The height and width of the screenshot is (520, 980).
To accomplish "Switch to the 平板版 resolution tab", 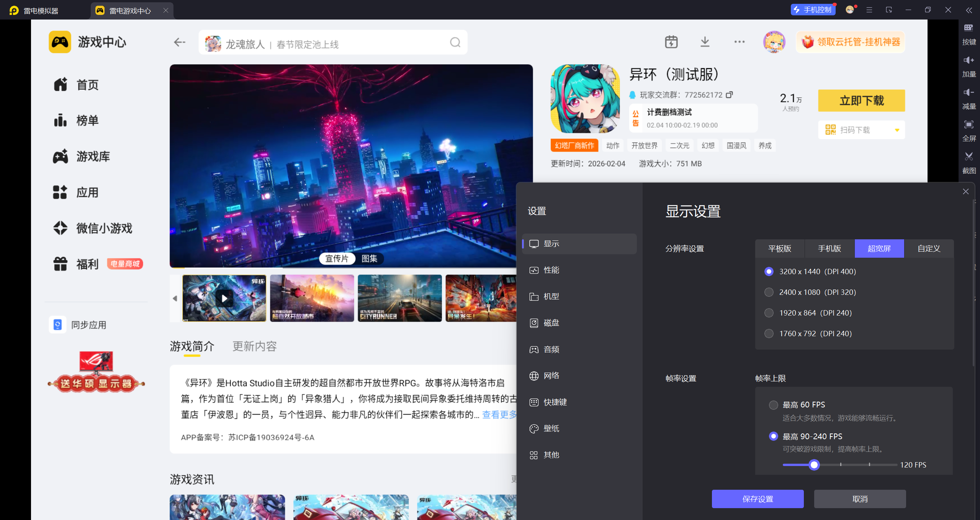I will (x=779, y=249).
